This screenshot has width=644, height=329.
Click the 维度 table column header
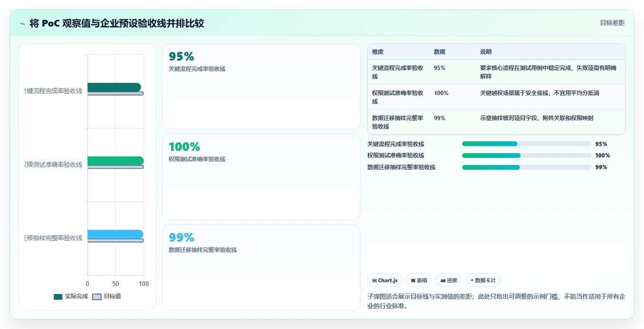pos(378,52)
